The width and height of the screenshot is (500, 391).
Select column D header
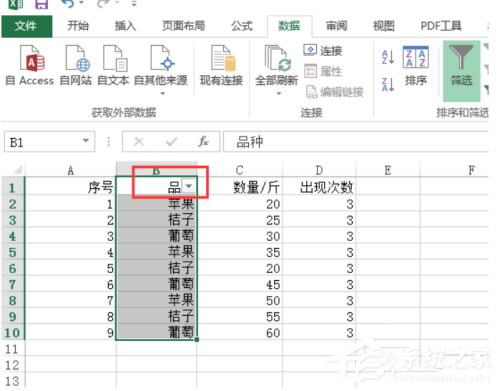[x=319, y=170]
